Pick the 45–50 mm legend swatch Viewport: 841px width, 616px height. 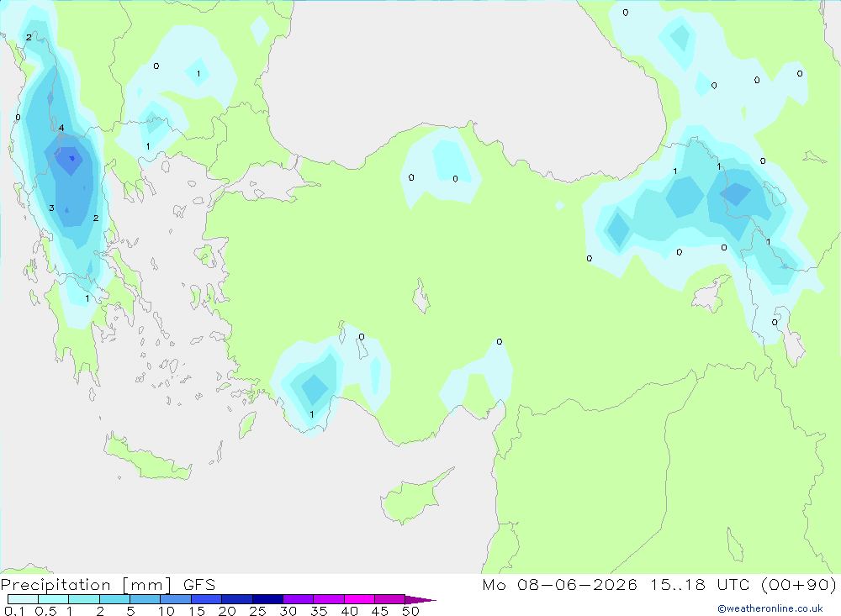(x=390, y=599)
